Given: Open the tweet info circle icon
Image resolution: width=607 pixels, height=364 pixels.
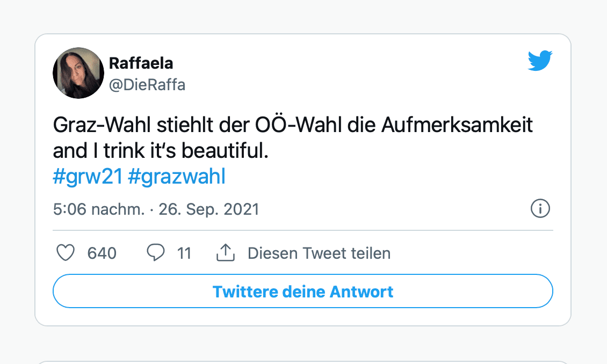Looking at the screenshot, I should click(x=540, y=209).
